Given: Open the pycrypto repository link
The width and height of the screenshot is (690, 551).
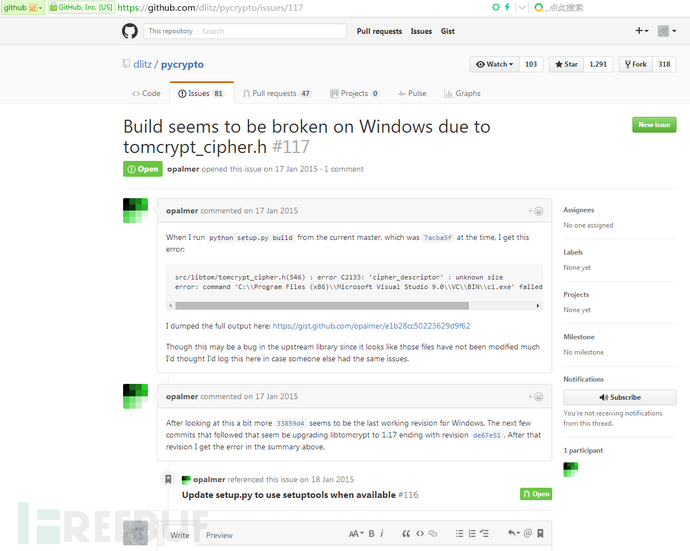Looking at the screenshot, I should (182, 64).
